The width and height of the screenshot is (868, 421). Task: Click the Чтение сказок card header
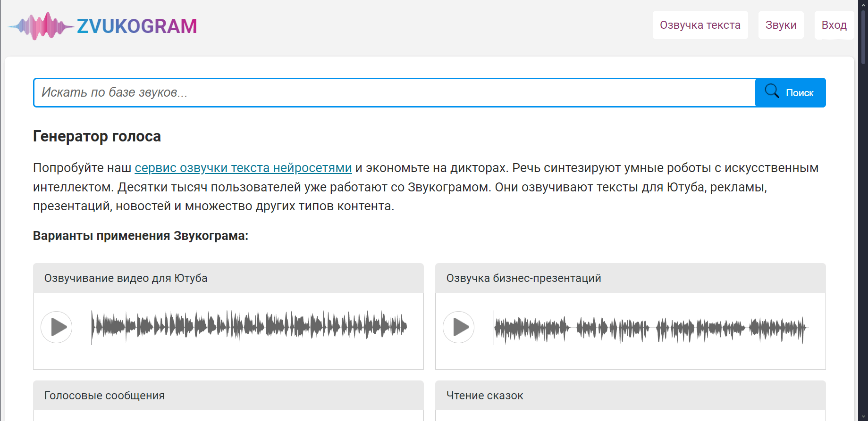click(631, 396)
